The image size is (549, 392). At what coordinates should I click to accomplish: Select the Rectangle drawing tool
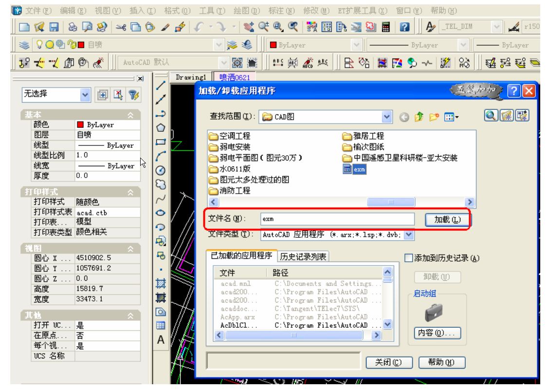click(161, 142)
